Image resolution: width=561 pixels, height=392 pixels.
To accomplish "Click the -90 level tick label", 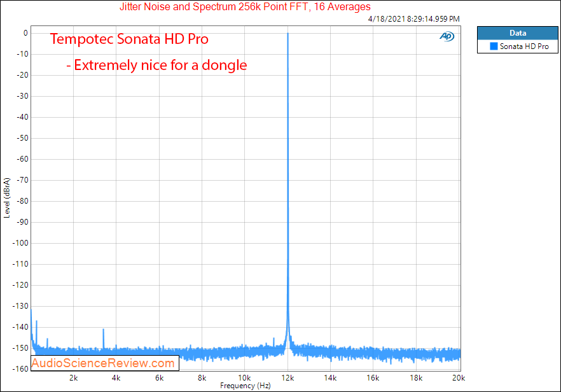I will (22, 222).
